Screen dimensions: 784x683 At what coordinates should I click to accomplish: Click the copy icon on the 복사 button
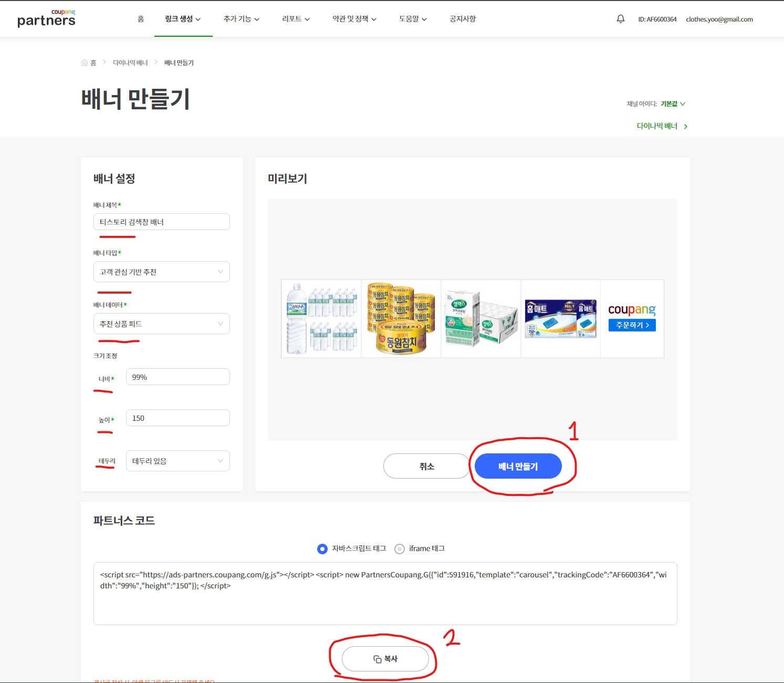pyautogui.click(x=377, y=659)
